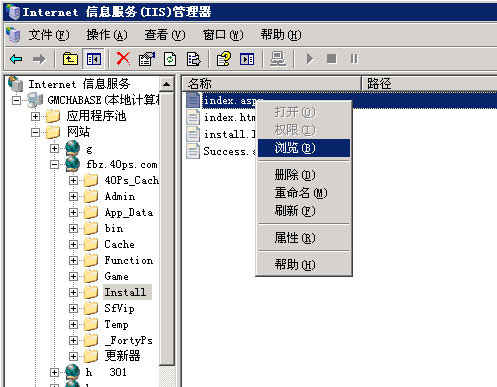Screen dimensions: 497x387
Task: Click the fbz.40ps.com website globe icon
Action: [72, 164]
